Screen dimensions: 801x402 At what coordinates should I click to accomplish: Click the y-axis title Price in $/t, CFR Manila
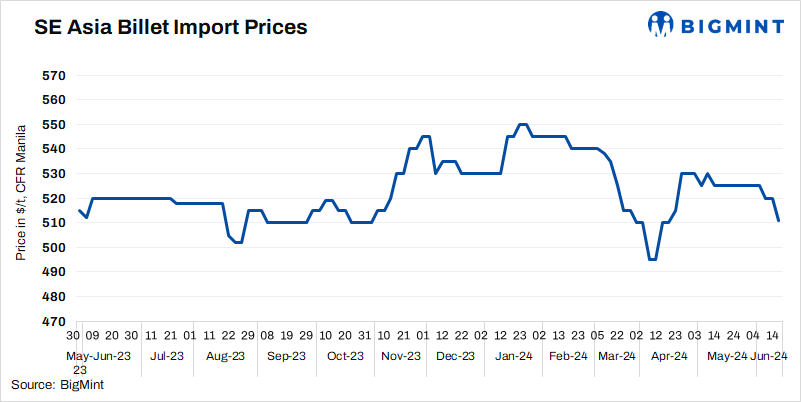click(x=20, y=198)
